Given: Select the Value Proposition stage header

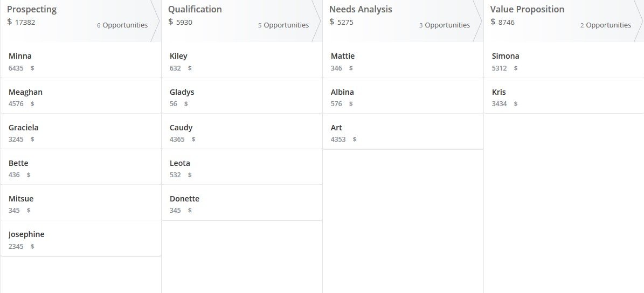Looking at the screenshot, I should pos(564,20).
